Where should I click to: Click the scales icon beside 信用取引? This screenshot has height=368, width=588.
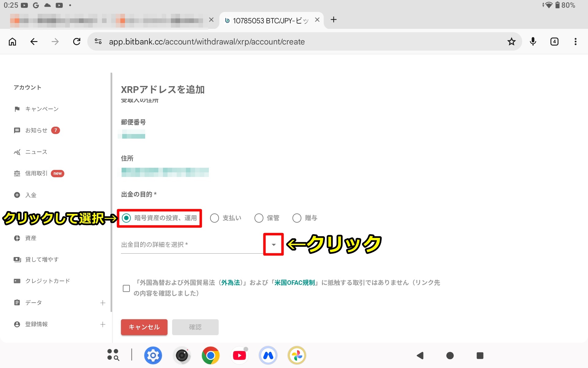17,173
